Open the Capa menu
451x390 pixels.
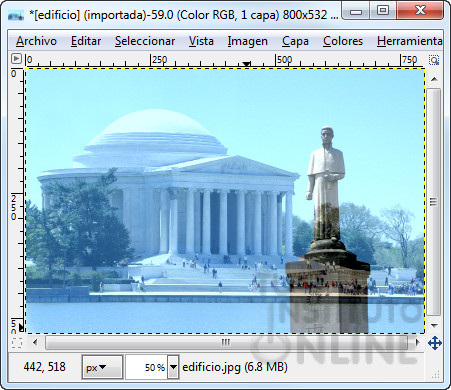pos(295,41)
